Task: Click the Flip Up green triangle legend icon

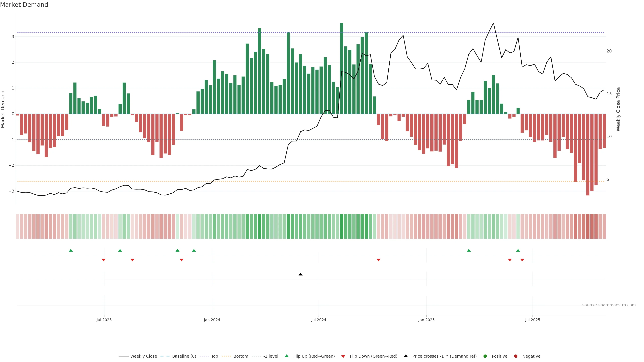Action: coord(287,356)
